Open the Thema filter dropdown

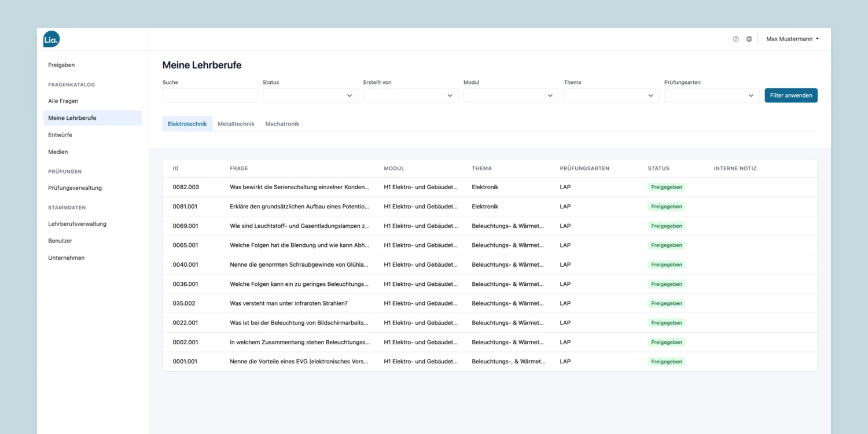point(612,95)
